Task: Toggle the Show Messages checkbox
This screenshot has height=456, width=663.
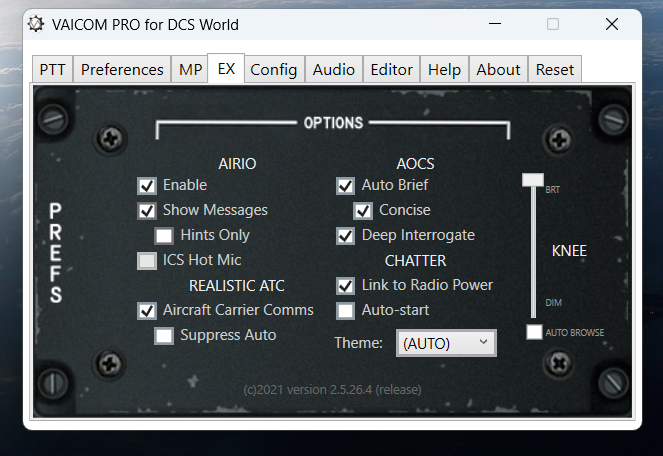Action: (147, 211)
